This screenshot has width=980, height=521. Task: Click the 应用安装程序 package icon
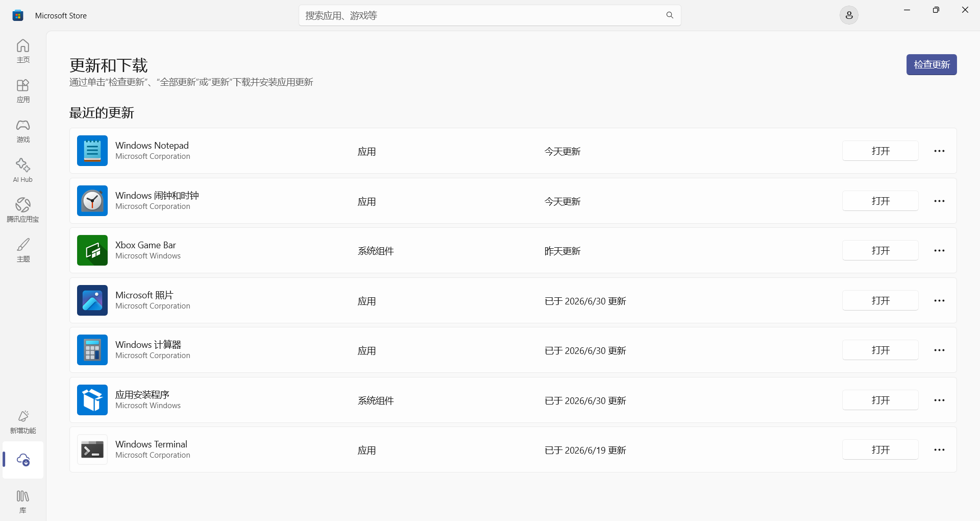point(92,400)
